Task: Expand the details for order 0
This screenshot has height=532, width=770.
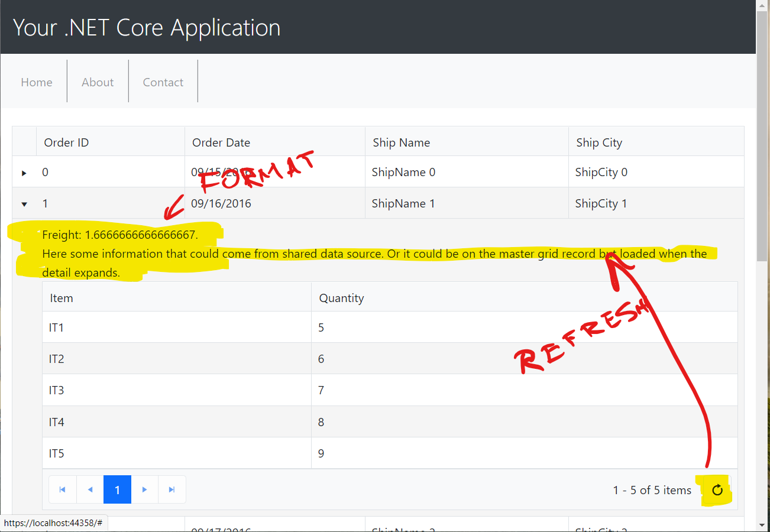Action: tap(24, 173)
